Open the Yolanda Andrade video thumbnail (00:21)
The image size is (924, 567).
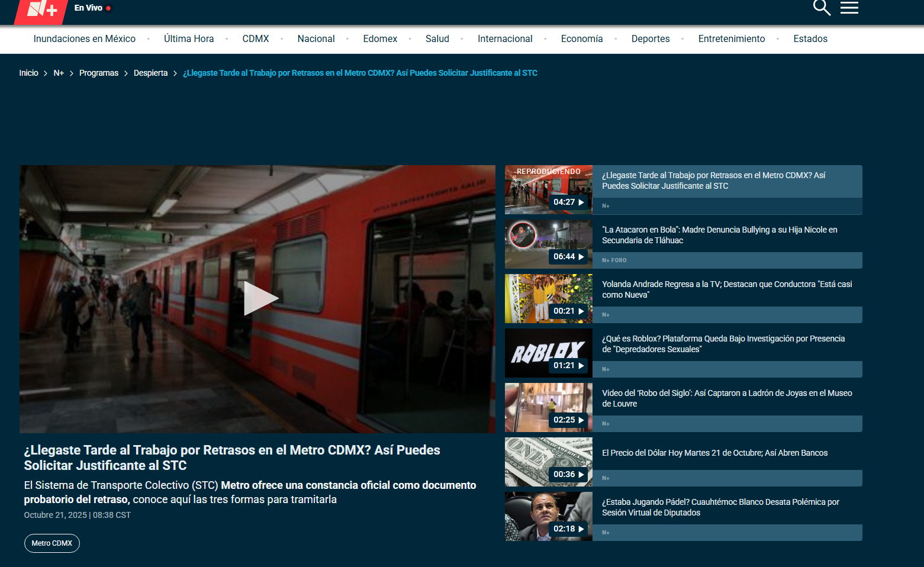(549, 298)
